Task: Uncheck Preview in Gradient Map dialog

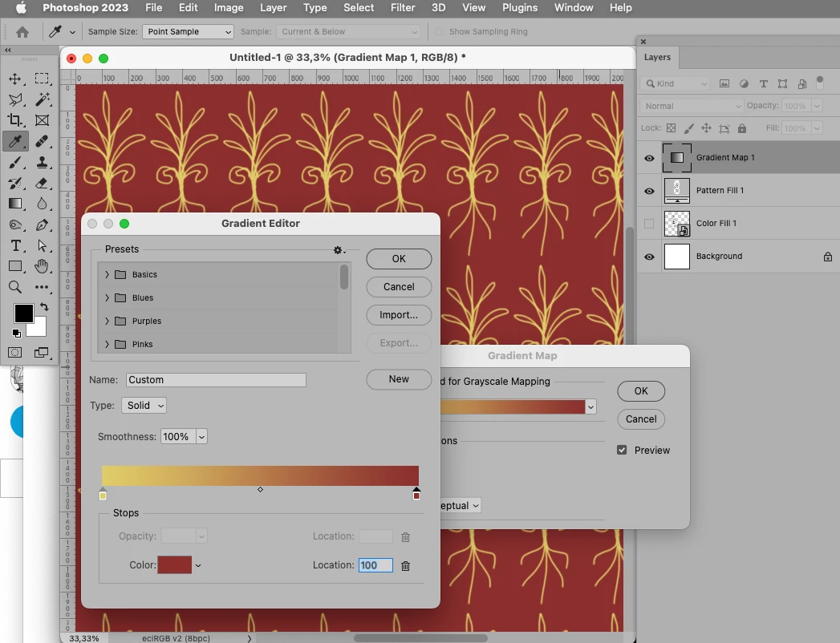Action: [x=622, y=451]
